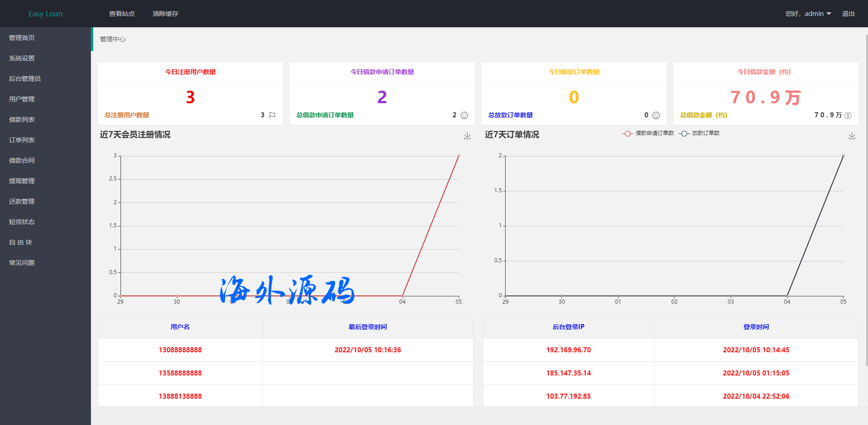Download the 7-day order chart
The image size is (868, 425).
point(852,135)
